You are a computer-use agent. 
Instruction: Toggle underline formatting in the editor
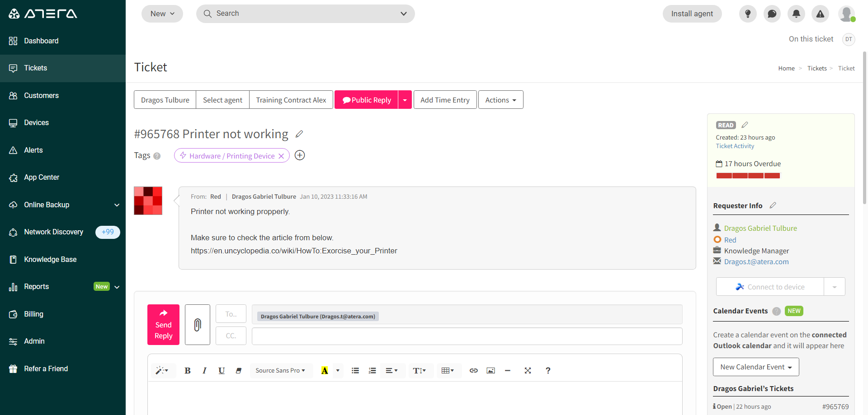click(221, 370)
